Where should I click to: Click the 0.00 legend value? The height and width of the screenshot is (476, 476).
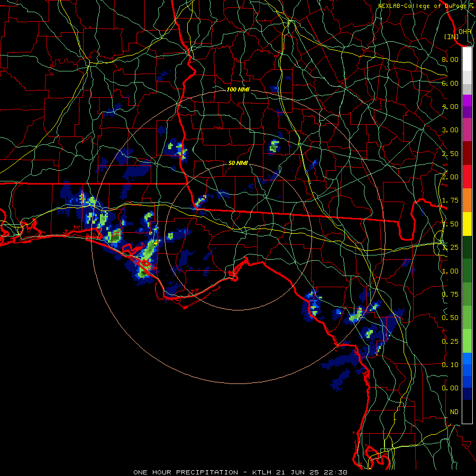point(450,388)
